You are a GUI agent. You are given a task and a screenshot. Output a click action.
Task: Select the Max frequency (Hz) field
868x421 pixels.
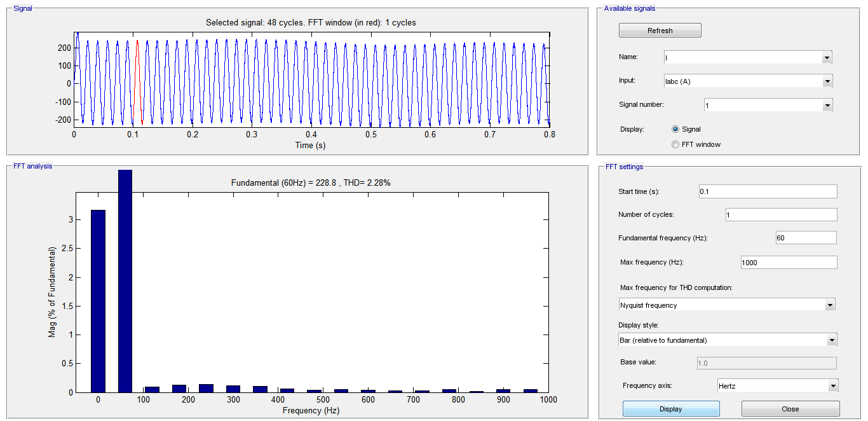point(788,262)
